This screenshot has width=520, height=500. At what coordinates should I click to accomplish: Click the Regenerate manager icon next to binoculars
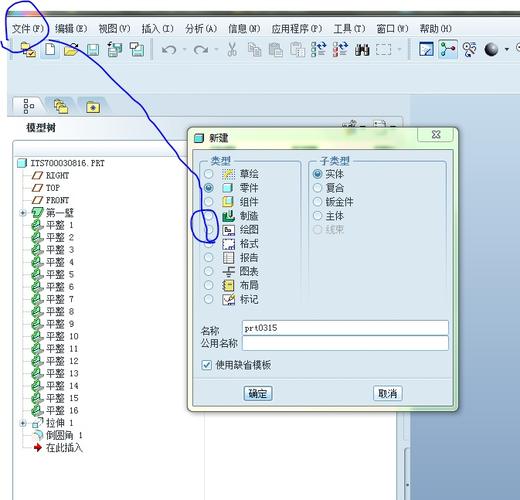(x=340, y=50)
